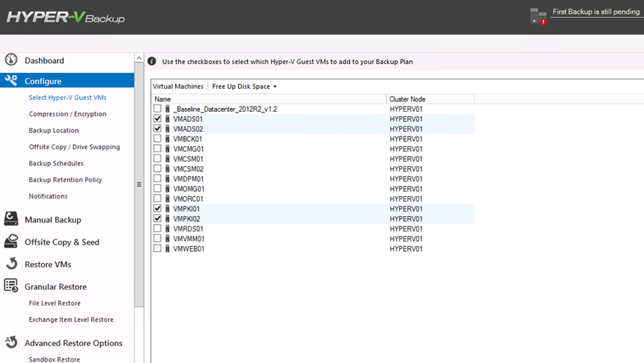The image size is (644, 363).
Task: Open Advanced Restore Options section
Action: coord(74,343)
